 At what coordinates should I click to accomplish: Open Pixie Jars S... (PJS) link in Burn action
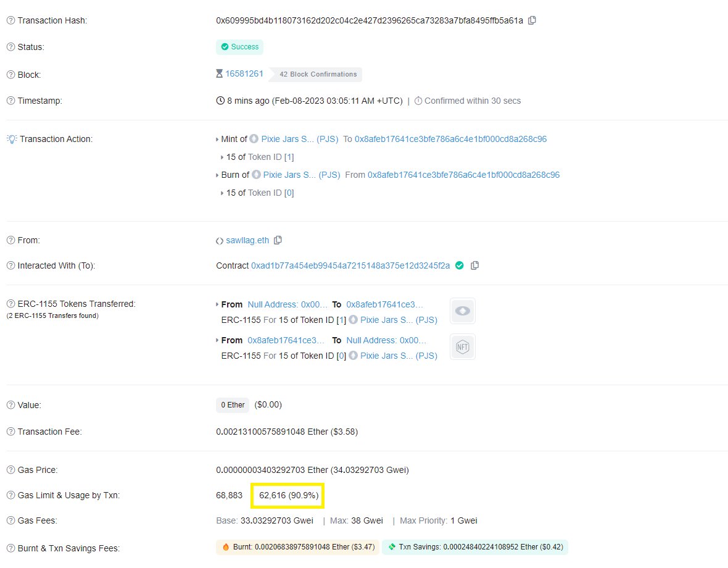click(302, 175)
